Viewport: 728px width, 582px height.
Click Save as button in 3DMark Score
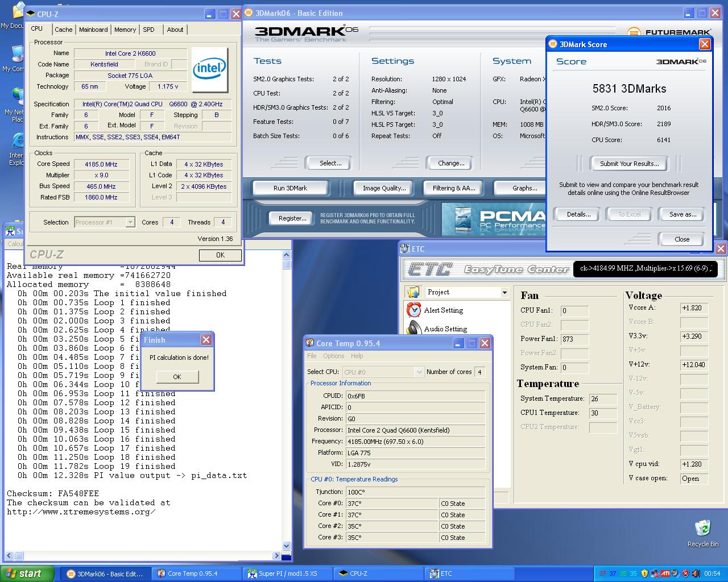682,214
